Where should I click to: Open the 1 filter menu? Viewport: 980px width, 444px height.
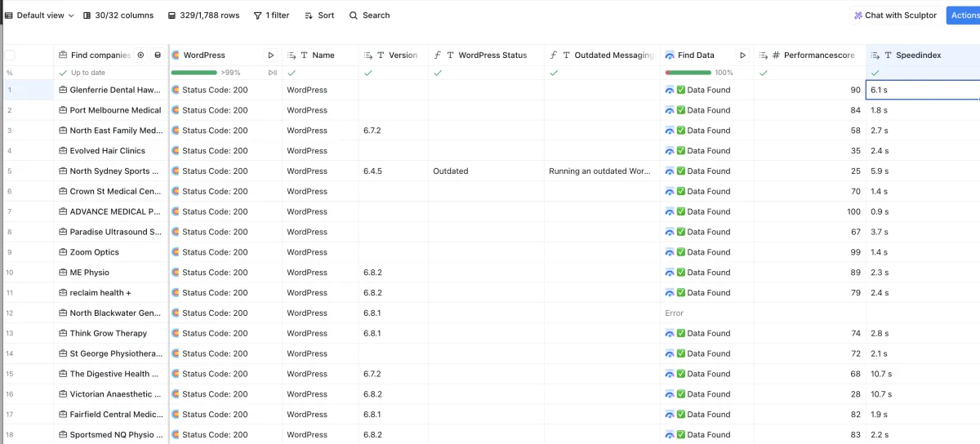click(x=271, y=16)
